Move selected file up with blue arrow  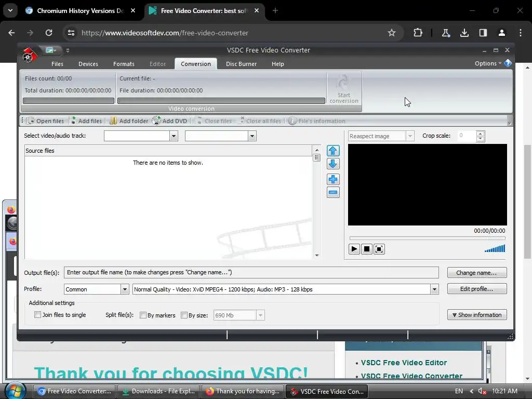click(333, 151)
